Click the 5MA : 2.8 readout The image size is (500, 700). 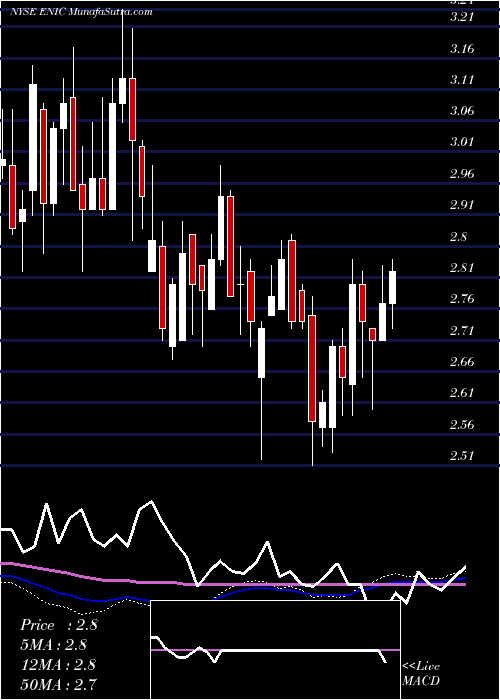pos(54,645)
